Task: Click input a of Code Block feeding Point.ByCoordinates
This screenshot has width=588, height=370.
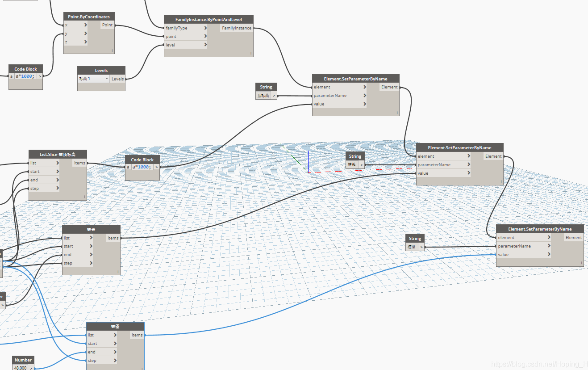Action: 12,76
